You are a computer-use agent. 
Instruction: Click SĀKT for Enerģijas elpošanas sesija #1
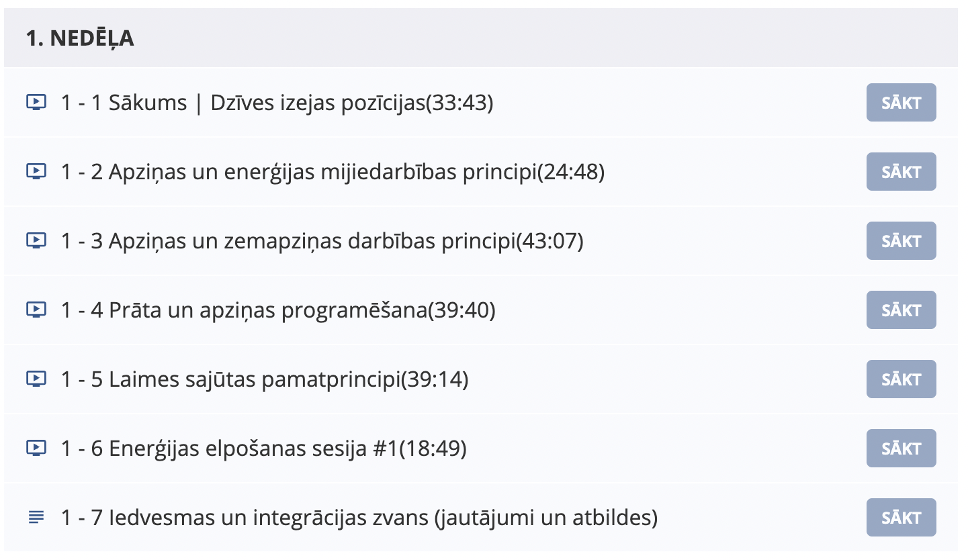click(x=901, y=449)
